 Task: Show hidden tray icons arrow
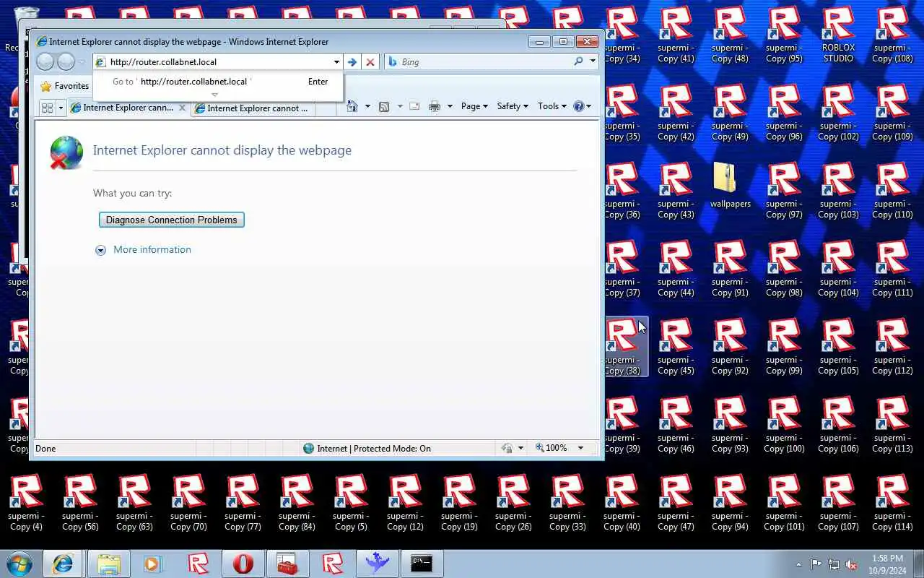(x=798, y=564)
